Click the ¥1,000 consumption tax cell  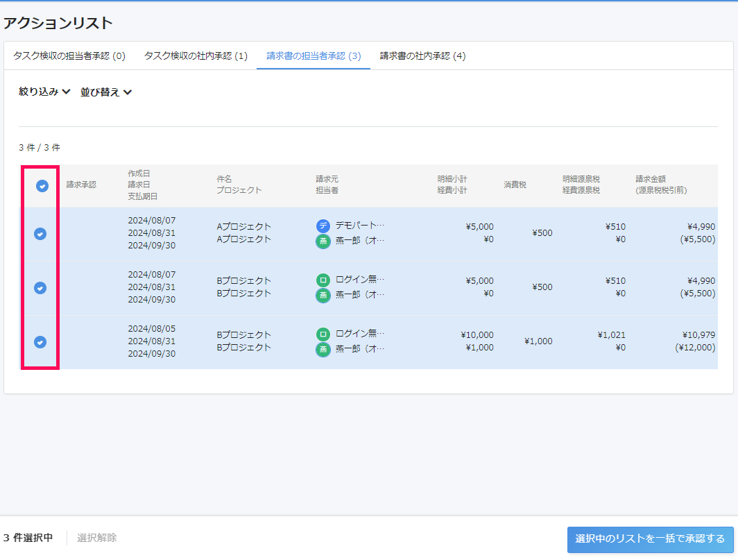click(x=538, y=341)
